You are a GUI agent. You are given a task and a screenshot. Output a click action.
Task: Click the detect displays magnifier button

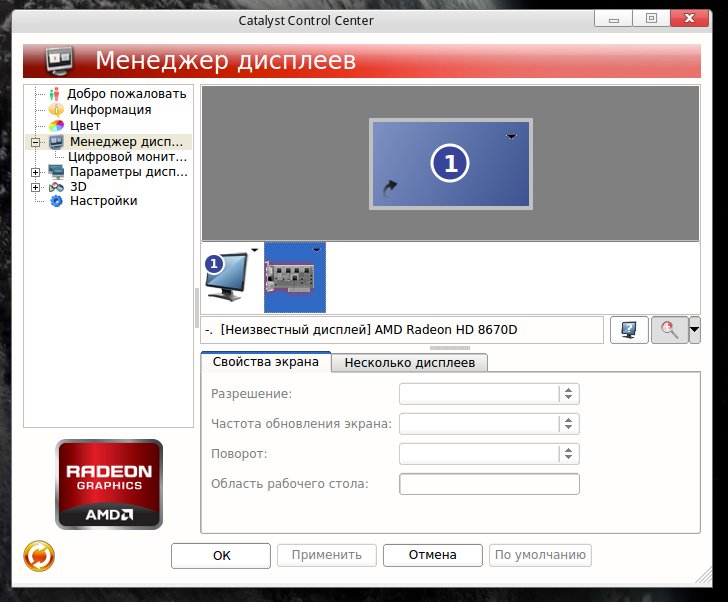coord(670,330)
